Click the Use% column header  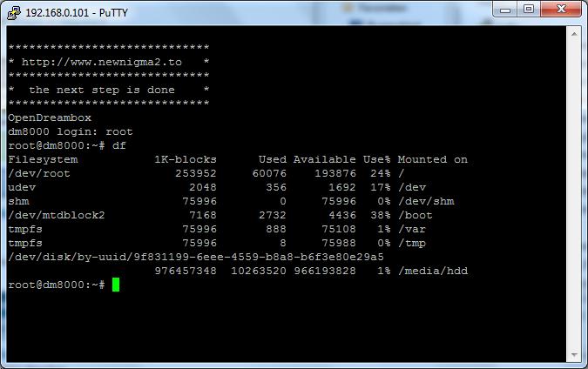(x=377, y=159)
